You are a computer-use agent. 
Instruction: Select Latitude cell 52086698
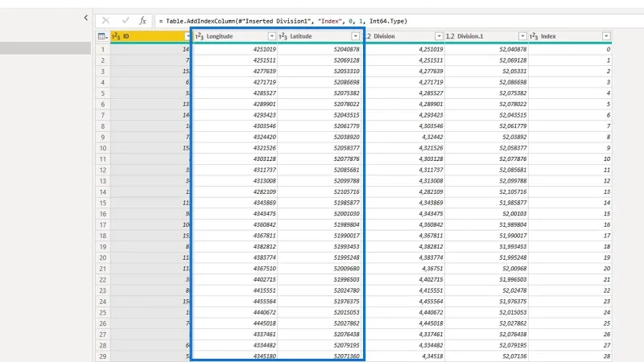point(319,82)
